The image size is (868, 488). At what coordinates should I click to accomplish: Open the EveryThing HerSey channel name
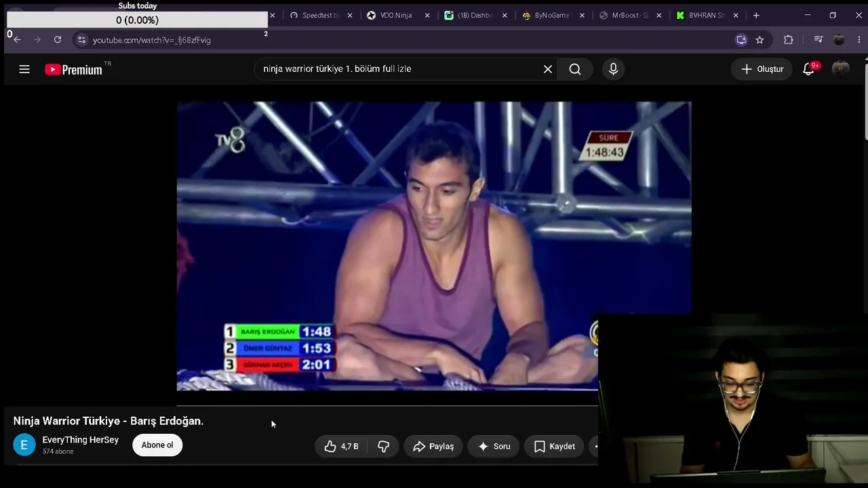click(x=80, y=440)
